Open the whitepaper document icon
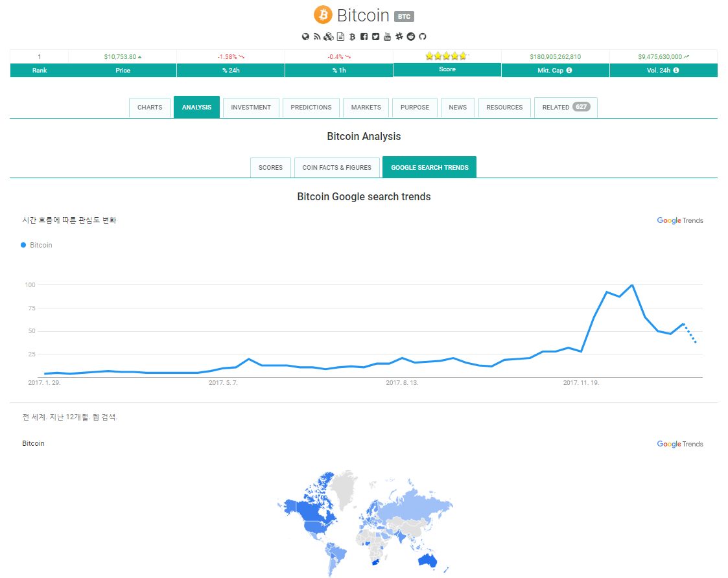Screen dimensions: 728x578 coord(341,37)
